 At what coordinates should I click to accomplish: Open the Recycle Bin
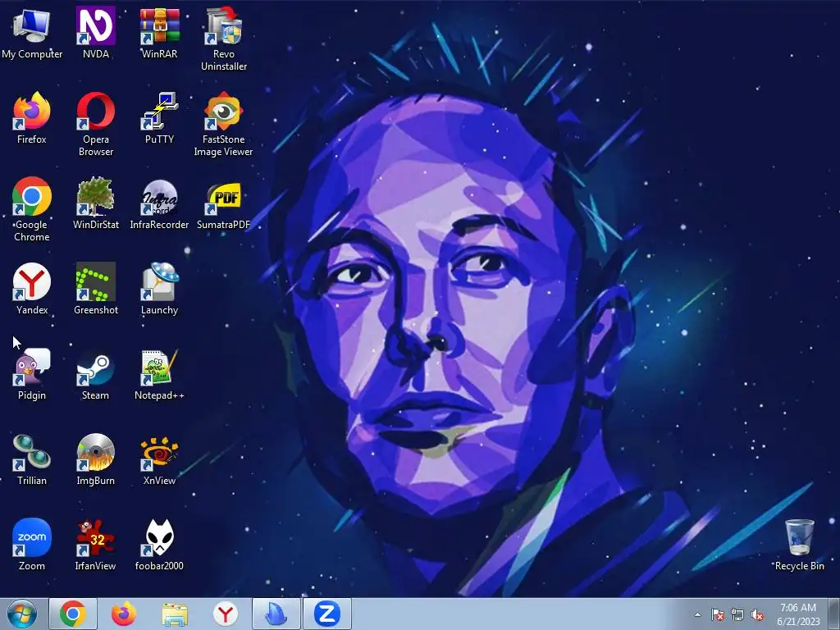799,545
